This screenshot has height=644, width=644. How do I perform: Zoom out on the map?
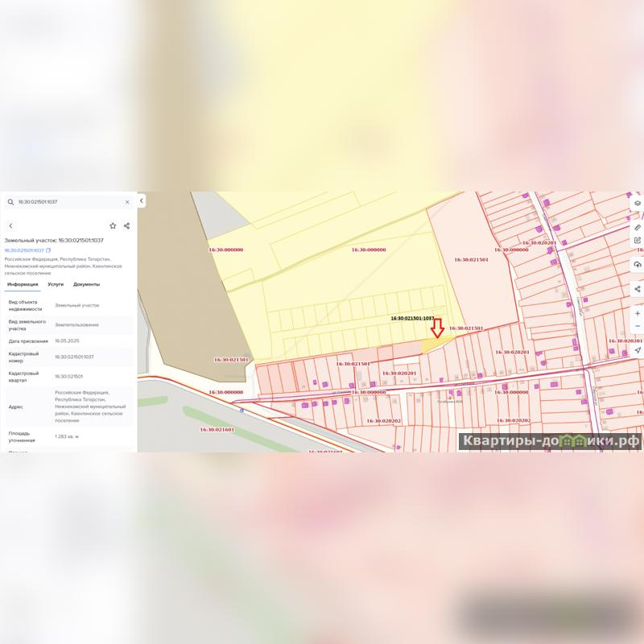click(638, 326)
